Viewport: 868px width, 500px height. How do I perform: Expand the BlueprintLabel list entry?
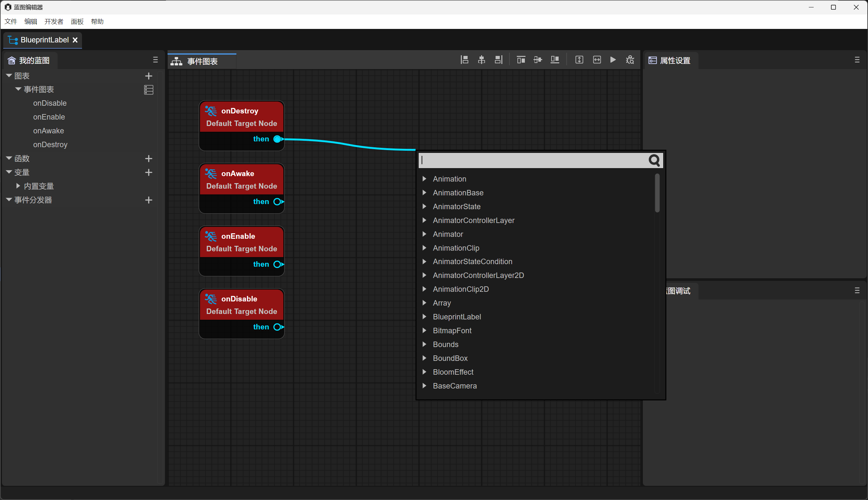click(425, 317)
